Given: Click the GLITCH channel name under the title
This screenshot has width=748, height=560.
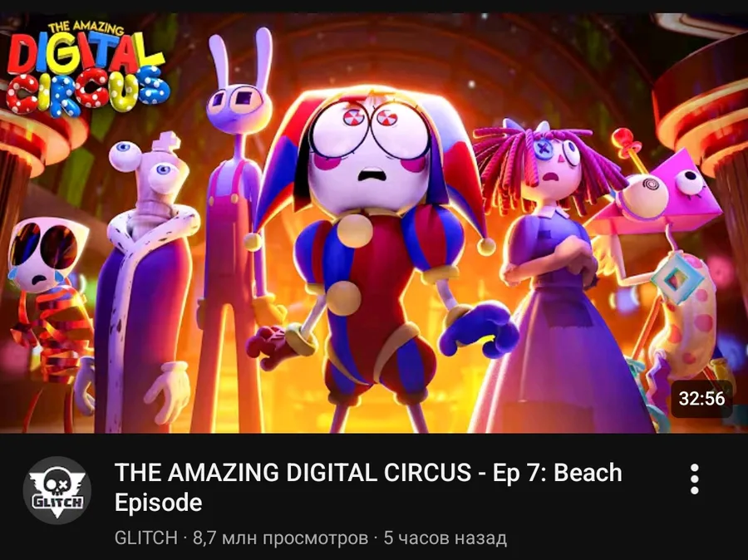Looking at the screenshot, I should point(146,538).
